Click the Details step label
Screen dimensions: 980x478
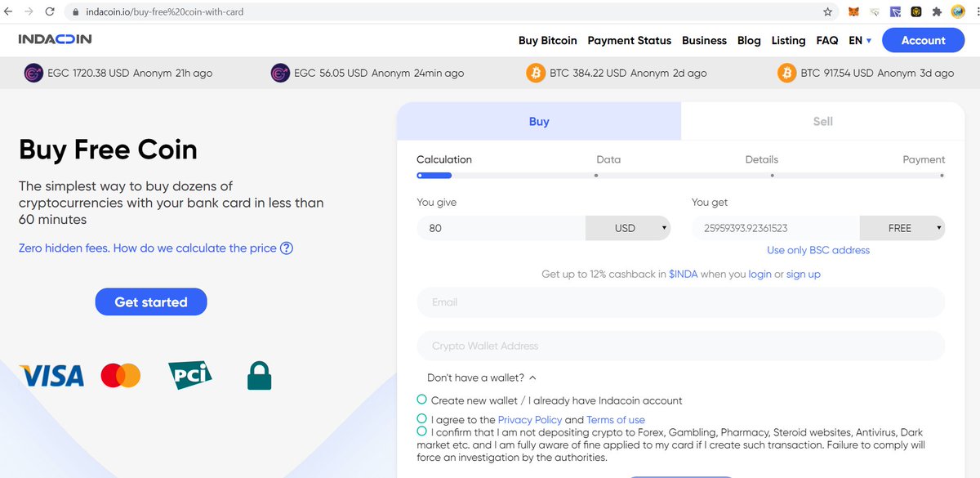(761, 159)
